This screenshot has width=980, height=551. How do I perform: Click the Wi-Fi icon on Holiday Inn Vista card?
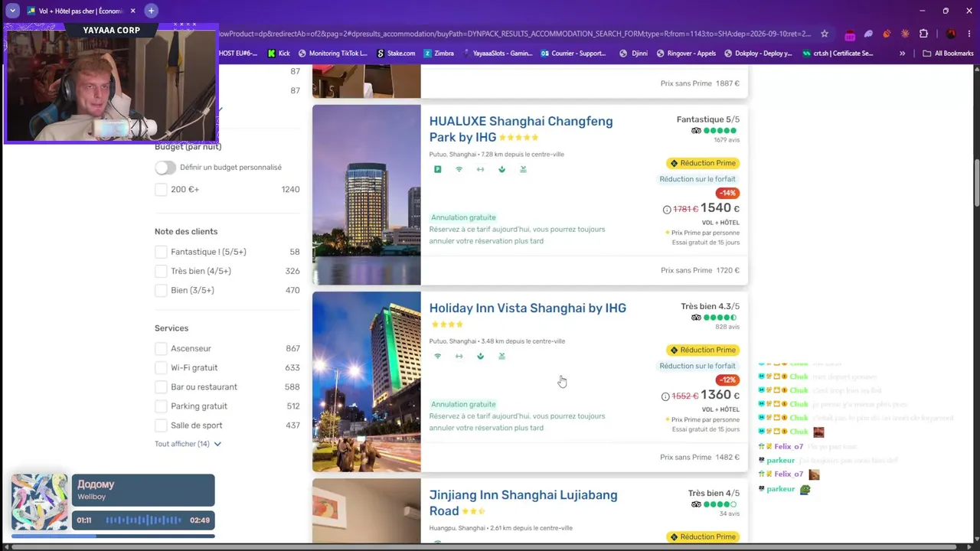(438, 356)
